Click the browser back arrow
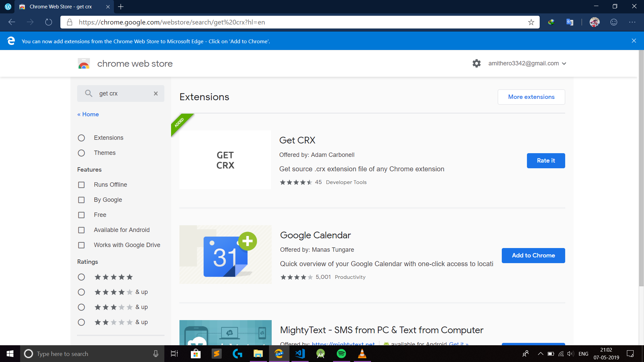 click(x=12, y=22)
